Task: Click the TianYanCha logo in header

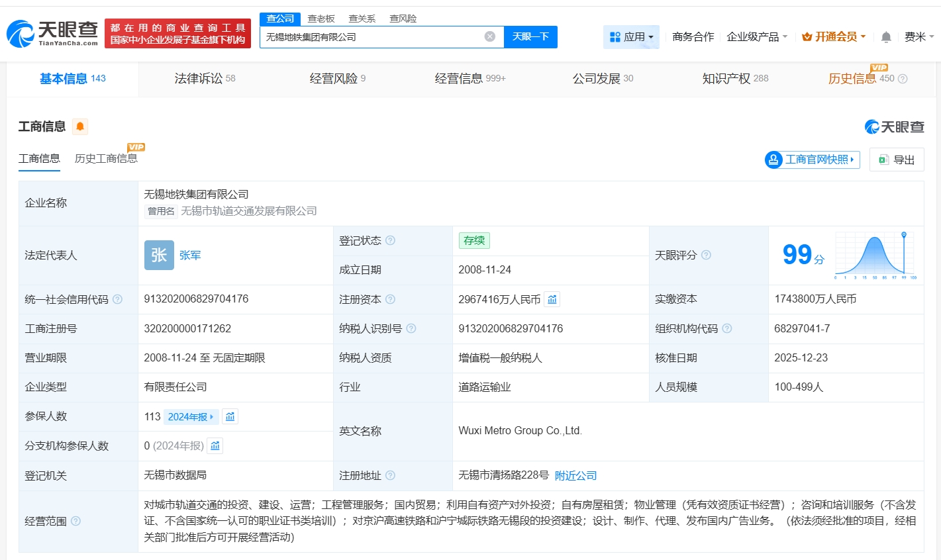Action: (x=52, y=33)
